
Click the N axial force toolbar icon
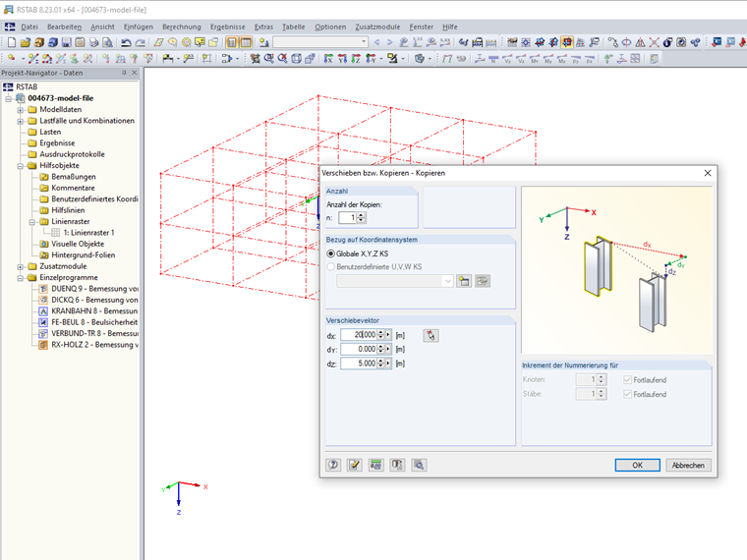(x=493, y=59)
